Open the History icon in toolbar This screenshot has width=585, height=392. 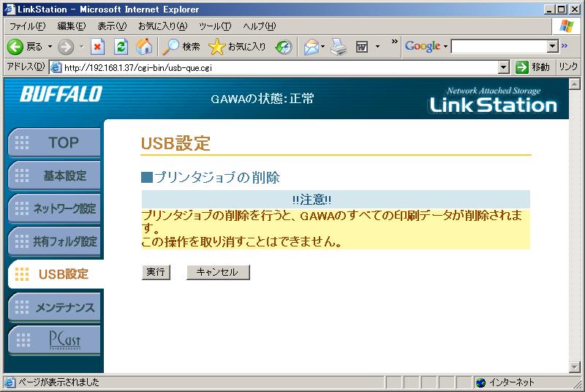point(284,47)
